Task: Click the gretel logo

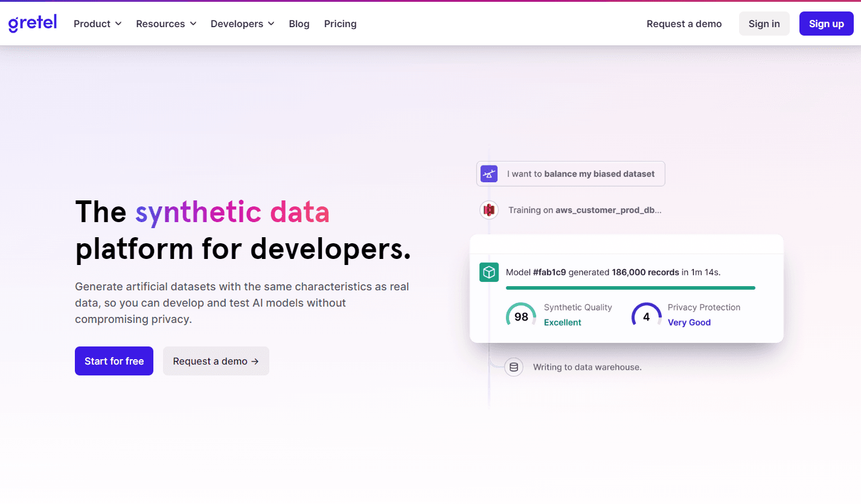Action: pyautogui.click(x=33, y=24)
